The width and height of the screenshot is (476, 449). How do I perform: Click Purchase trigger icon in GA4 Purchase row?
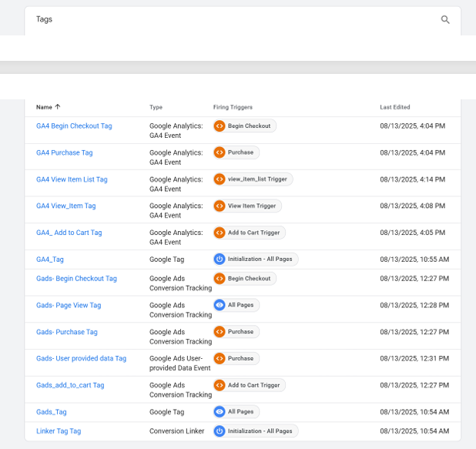(x=220, y=152)
